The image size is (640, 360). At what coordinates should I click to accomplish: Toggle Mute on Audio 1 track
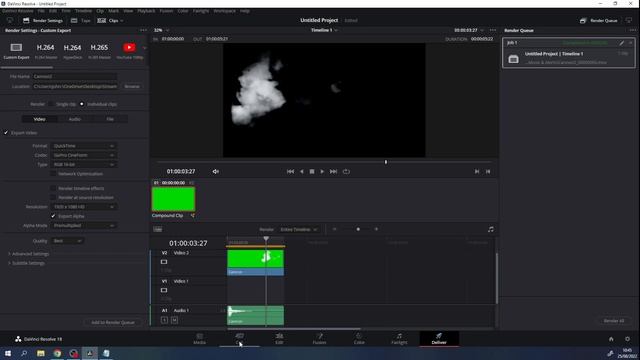coord(174,320)
